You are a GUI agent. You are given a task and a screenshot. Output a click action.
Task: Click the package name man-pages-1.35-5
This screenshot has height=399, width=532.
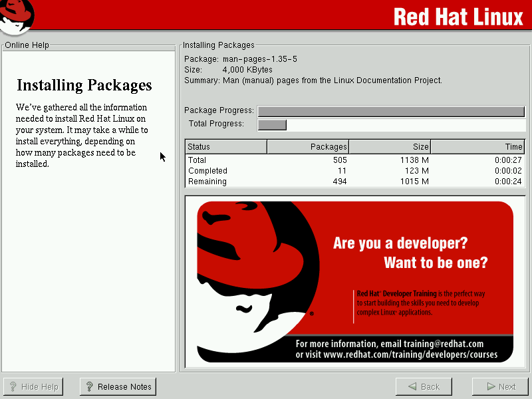click(x=260, y=59)
